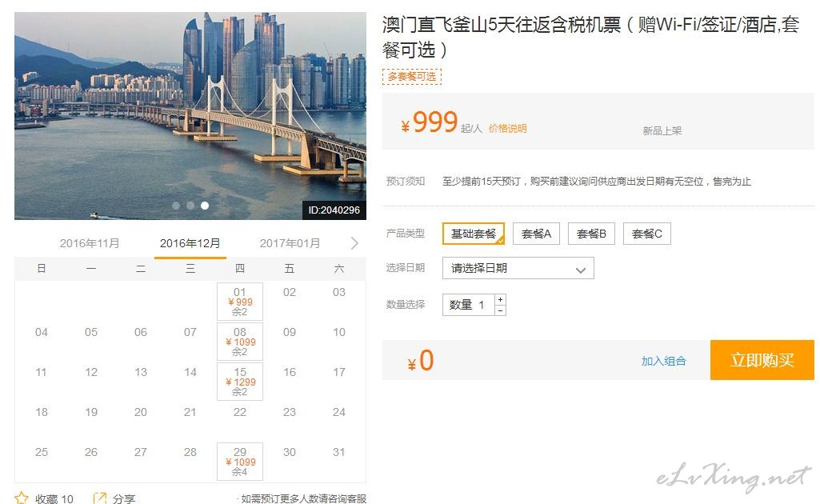Click the 立即购买 buy now button
Viewport: 820px width, 504px height.
coord(762,360)
